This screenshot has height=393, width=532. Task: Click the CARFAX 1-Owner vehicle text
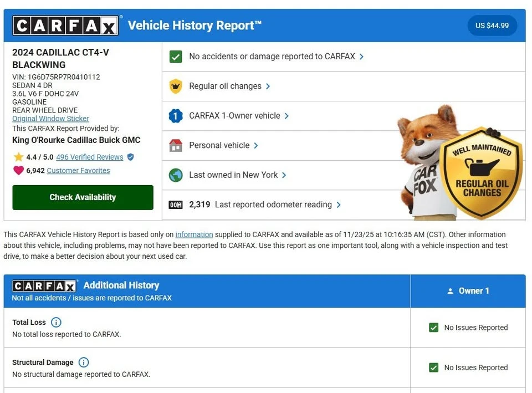point(234,116)
